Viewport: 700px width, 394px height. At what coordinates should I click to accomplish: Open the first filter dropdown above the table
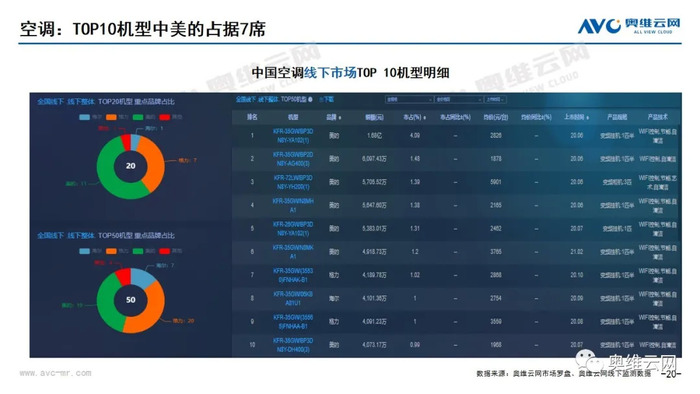pyautogui.click(x=409, y=100)
